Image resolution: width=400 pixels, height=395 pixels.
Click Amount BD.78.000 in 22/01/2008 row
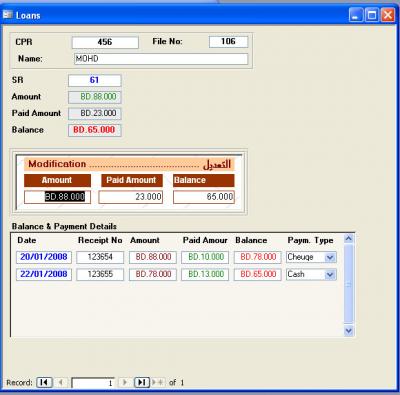(153, 275)
